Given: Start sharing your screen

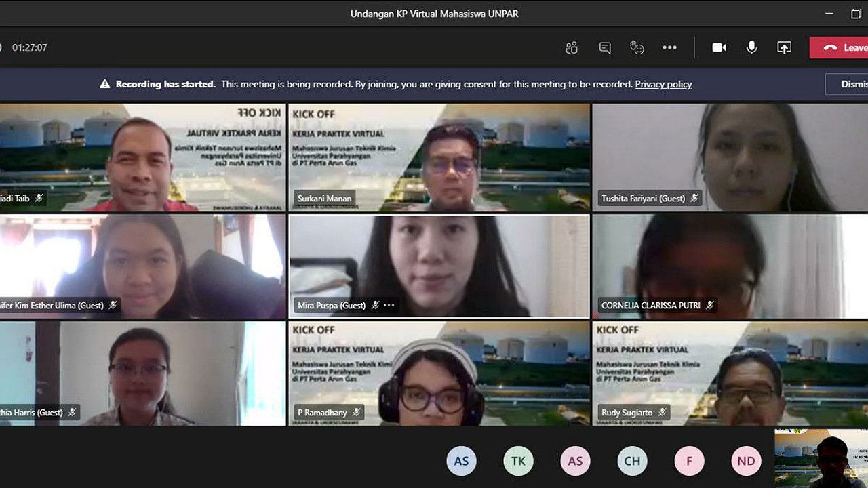Looking at the screenshot, I should [784, 47].
